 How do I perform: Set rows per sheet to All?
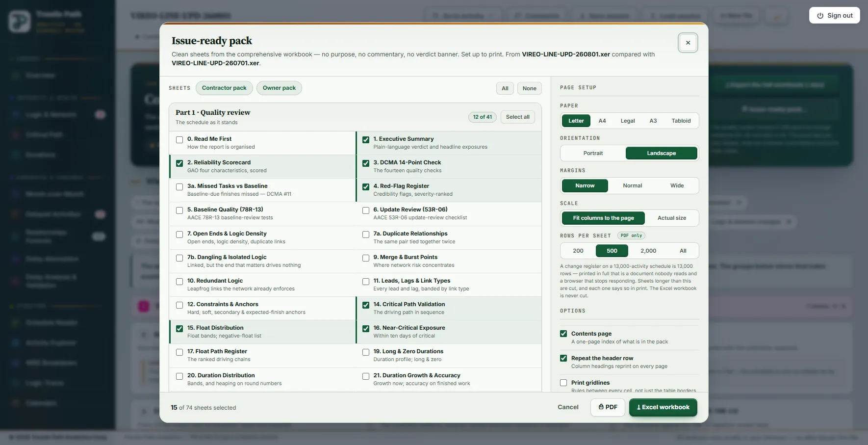683,251
